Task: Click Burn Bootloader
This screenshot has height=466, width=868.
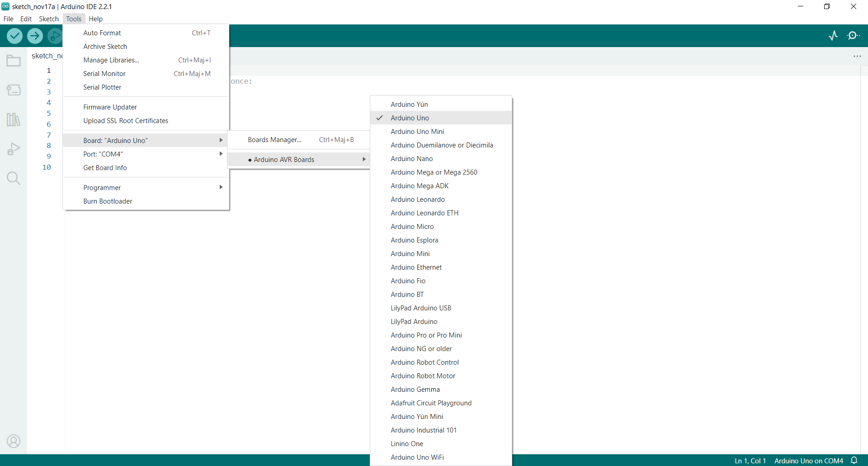Action: (x=146, y=201)
